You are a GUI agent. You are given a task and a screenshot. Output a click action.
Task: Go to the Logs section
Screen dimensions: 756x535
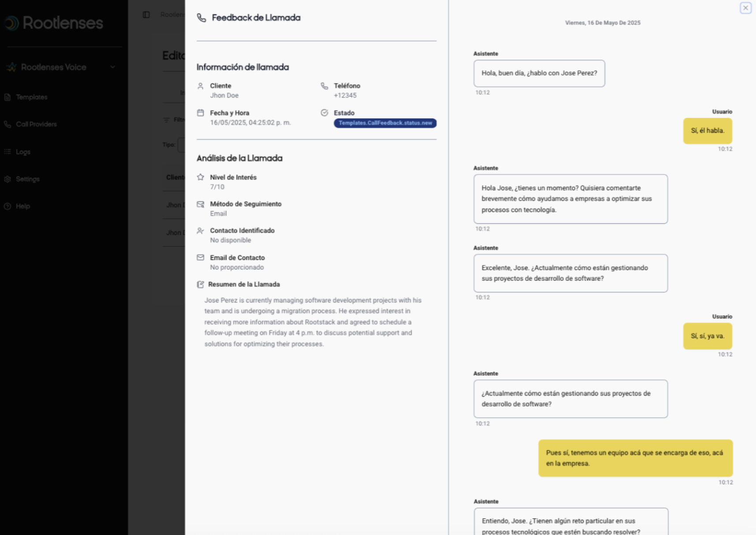pyautogui.click(x=23, y=152)
